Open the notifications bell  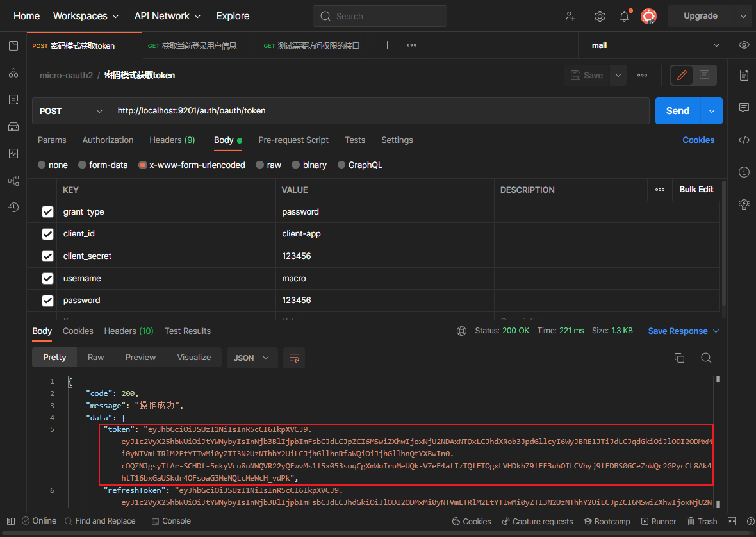[625, 17]
